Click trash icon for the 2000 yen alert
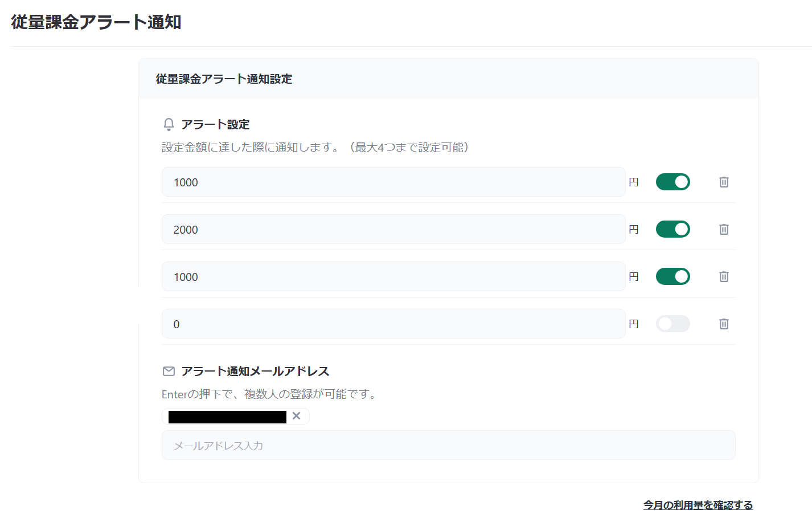Viewport: 812px width, 518px height. point(724,229)
